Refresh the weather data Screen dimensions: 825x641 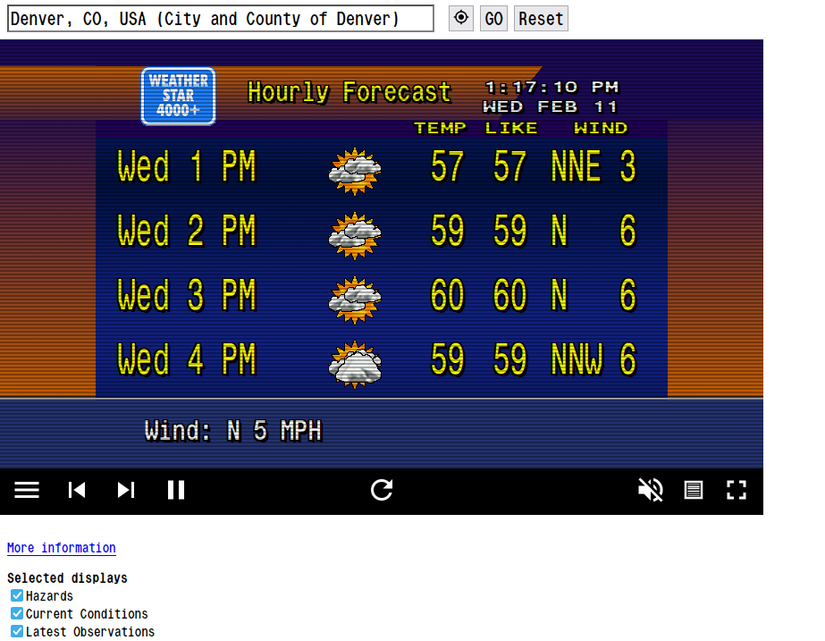click(x=381, y=490)
